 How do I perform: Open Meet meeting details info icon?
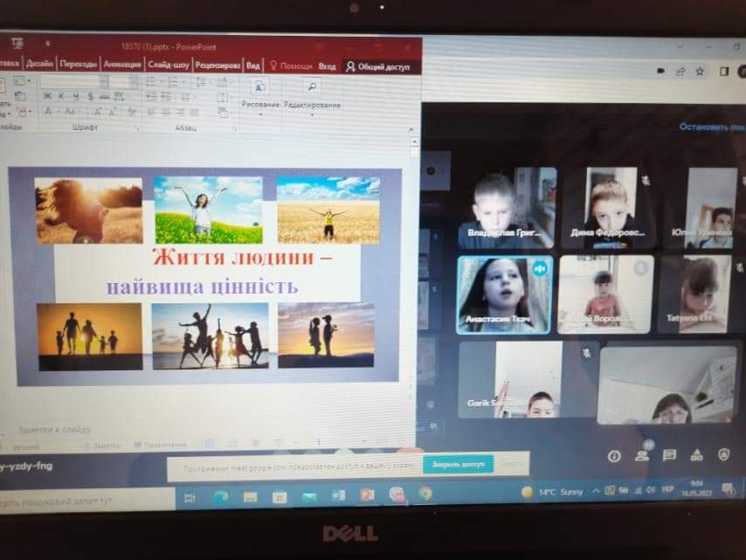coord(614,455)
